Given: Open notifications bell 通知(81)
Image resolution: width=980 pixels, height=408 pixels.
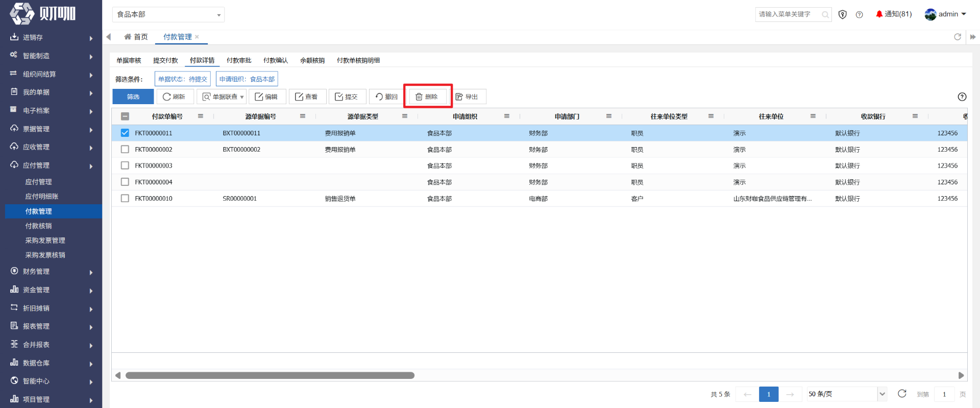Looking at the screenshot, I should (x=894, y=14).
